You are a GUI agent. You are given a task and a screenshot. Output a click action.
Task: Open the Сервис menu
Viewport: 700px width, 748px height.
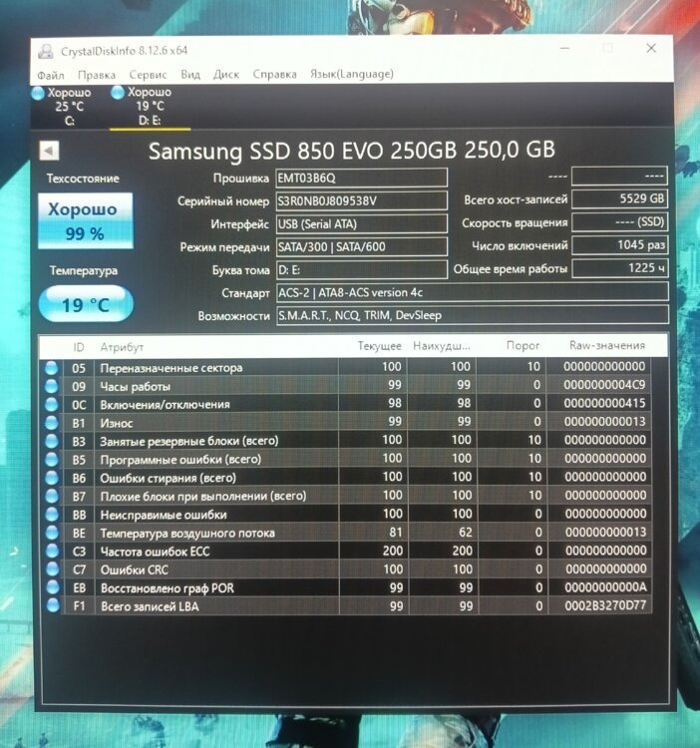point(148,75)
